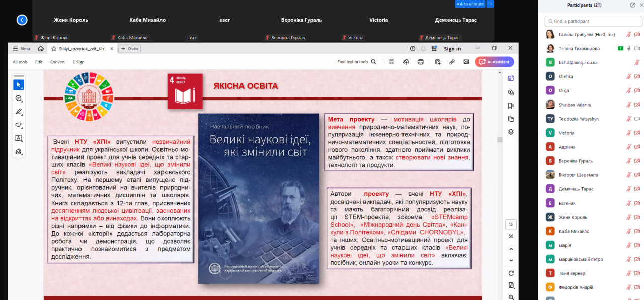This screenshot has width=644, height=300.
Task: Click the AI Assistant button
Action: point(495,62)
